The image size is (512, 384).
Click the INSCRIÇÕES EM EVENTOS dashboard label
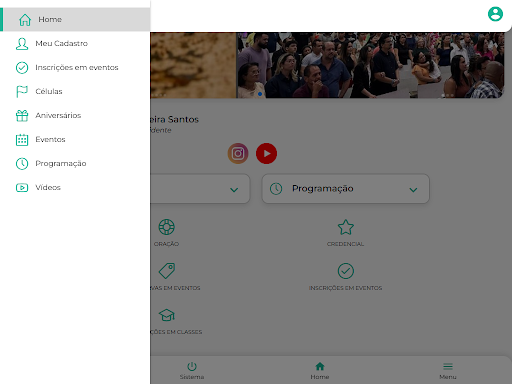pyautogui.click(x=345, y=288)
